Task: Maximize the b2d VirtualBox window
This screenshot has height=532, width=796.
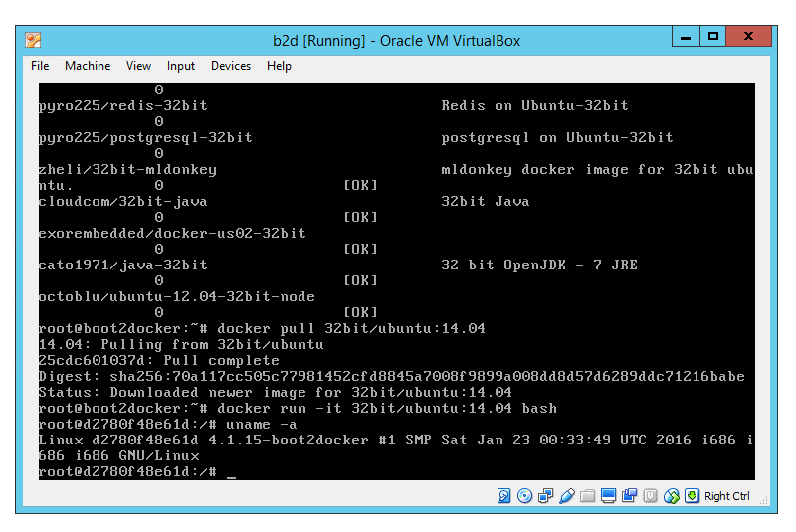Action: pos(712,37)
